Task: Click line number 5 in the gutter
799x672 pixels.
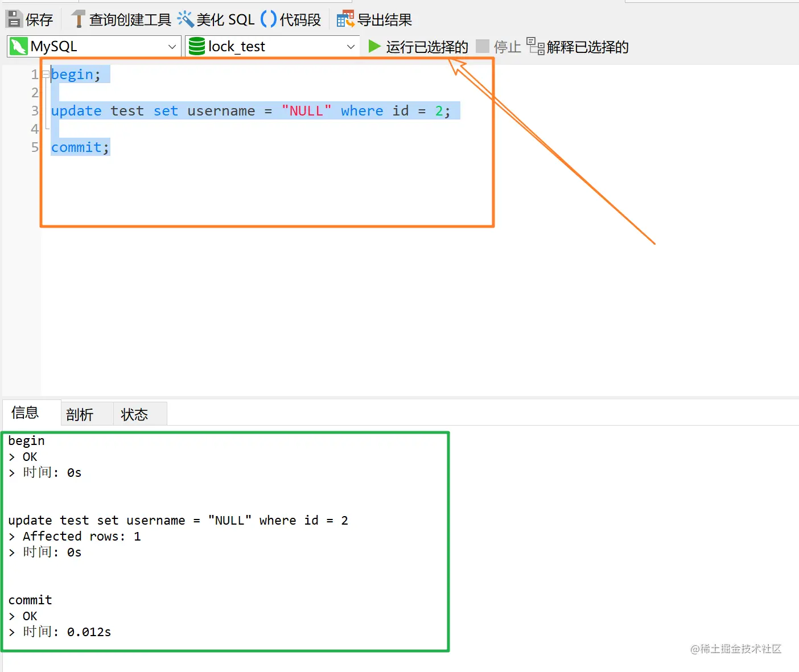Action: point(35,147)
